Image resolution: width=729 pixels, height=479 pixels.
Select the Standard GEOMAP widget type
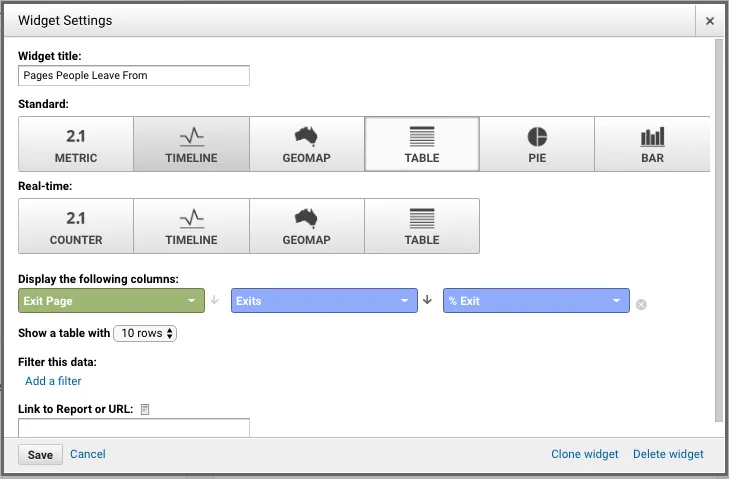coord(306,144)
